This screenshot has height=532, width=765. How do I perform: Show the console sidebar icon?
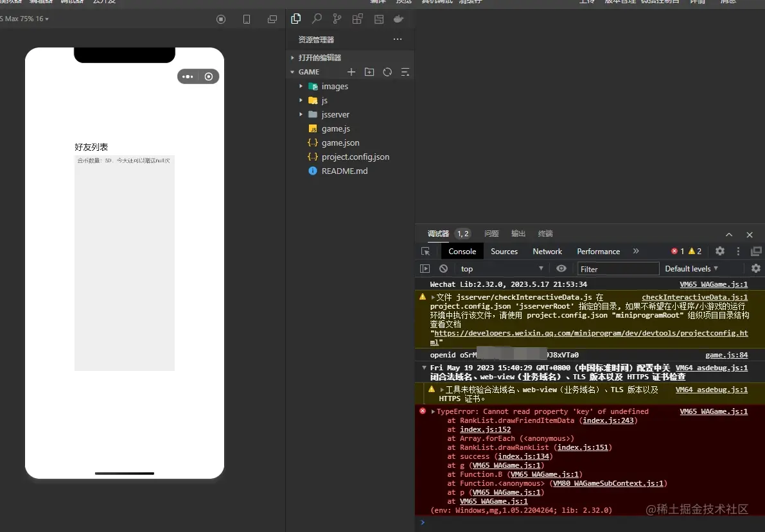pos(425,269)
